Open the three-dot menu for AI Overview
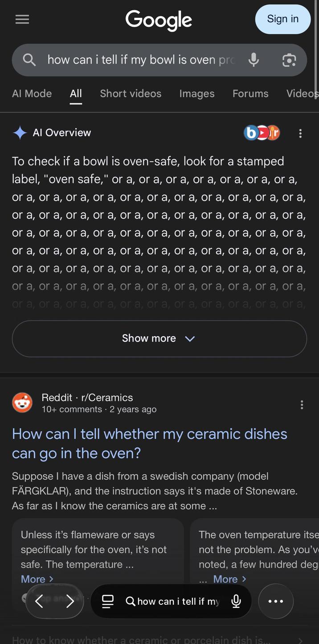Screen dimensions: 319x644 tap(300, 133)
